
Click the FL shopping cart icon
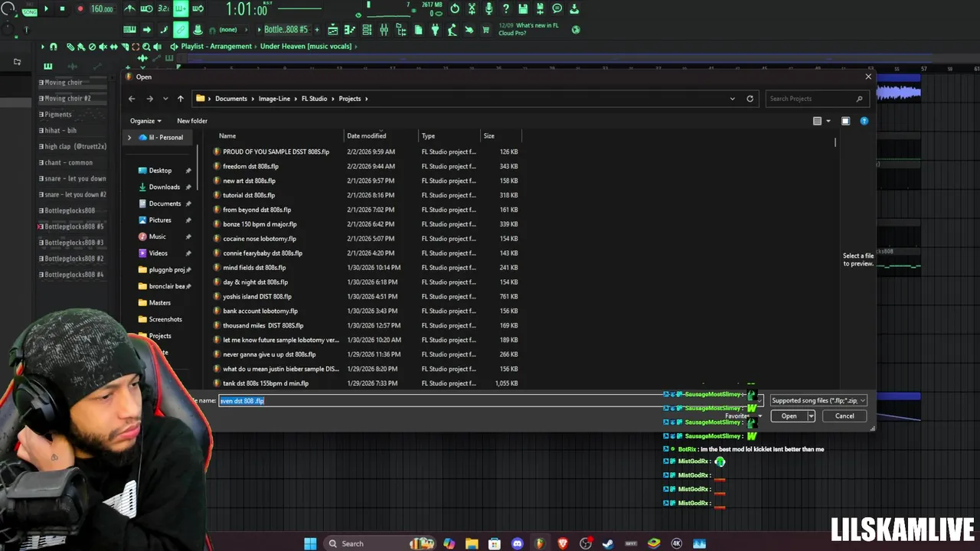coord(485,30)
